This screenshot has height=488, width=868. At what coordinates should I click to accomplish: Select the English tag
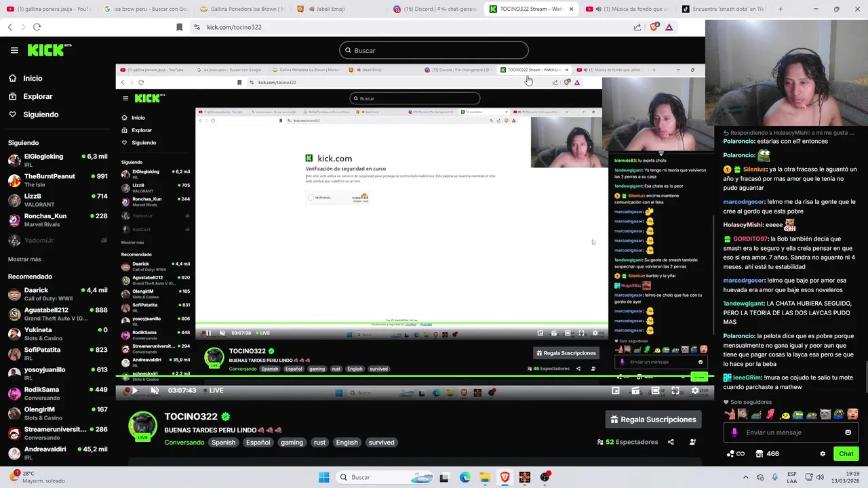(x=347, y=443)
